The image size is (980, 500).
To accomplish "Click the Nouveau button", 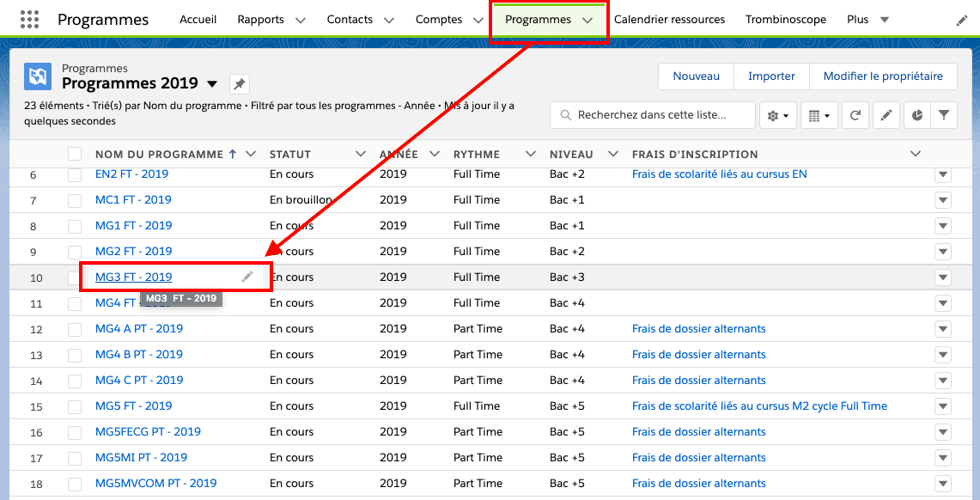I will pyautogui.click(x=696, y=76).
